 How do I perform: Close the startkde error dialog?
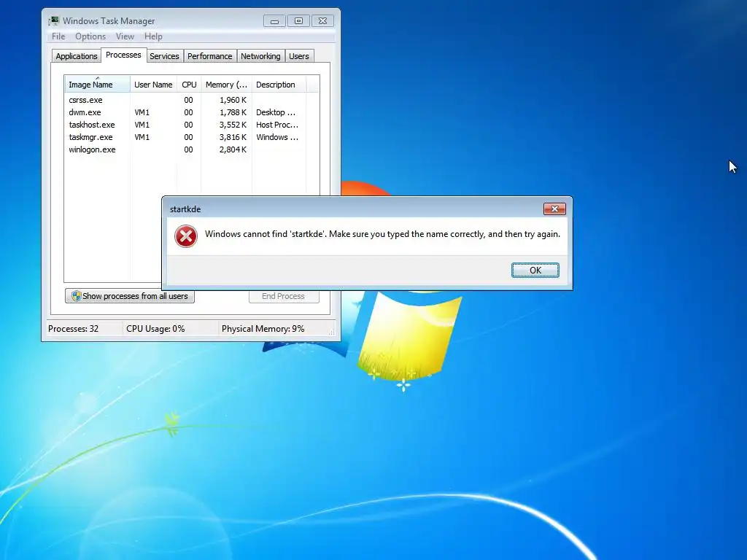point(554,209)
